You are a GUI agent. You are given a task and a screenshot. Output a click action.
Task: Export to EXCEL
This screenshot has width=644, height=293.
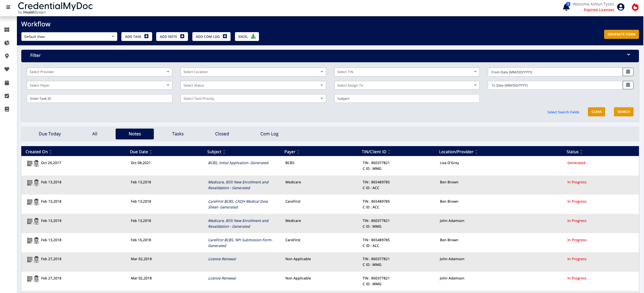[x=247, y=37]
